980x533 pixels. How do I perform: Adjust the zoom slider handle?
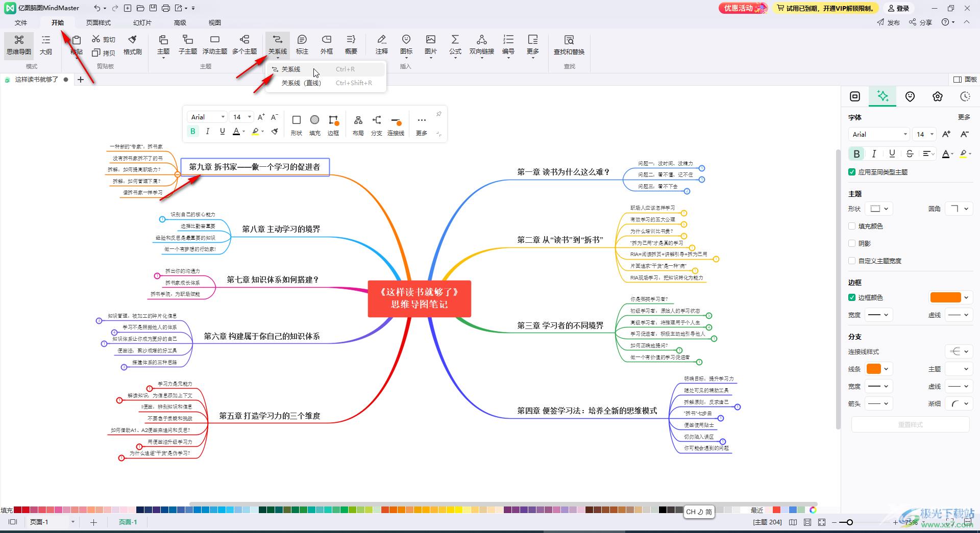[x=850, y=522]
